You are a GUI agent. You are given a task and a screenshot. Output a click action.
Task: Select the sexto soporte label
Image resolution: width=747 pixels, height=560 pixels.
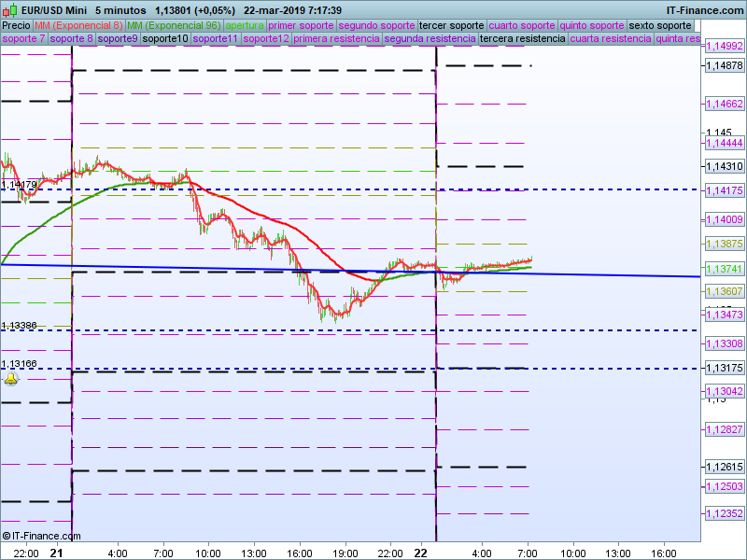click(660, 25)
